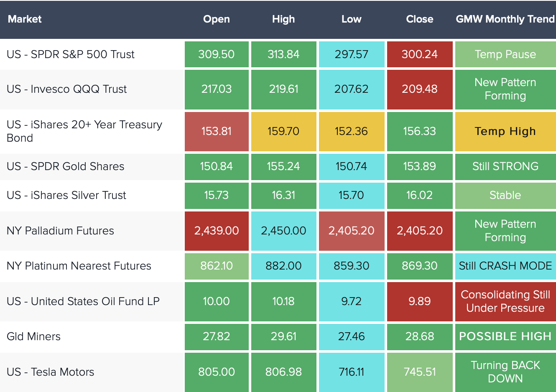Viewport: 556px width, 392px height.
Task: Click the yellow Temp High trend cell
Action: [505, 131]
